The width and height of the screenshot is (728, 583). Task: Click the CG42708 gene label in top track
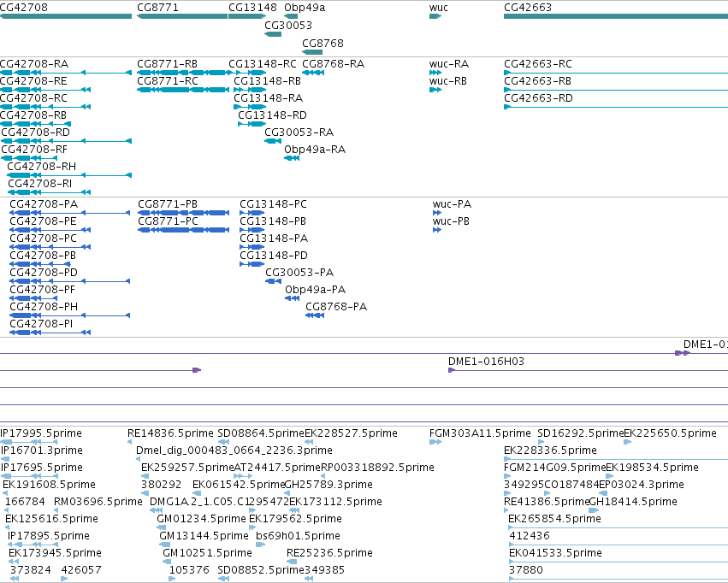[x=24, y=8]
